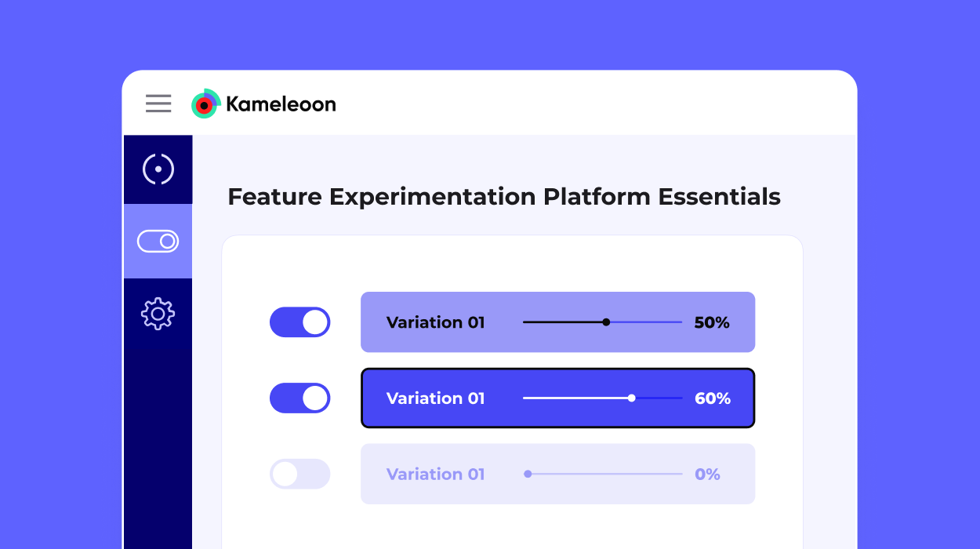The image size is (980, 549).
Task: Turn off the second Variation 01 switch
Action: click(x=299, y=398)
